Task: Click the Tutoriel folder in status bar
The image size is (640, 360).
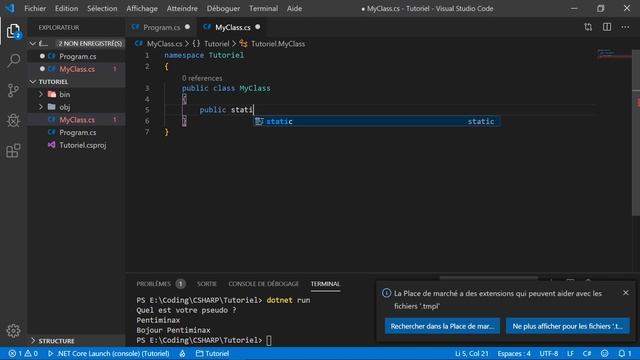Action: [213, 353]
